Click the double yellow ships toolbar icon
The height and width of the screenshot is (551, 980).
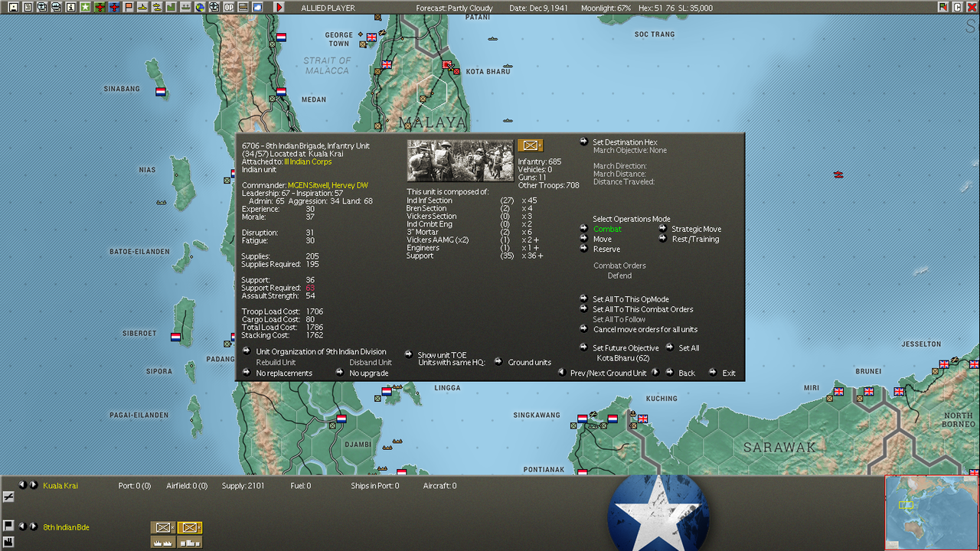[157, 8]
